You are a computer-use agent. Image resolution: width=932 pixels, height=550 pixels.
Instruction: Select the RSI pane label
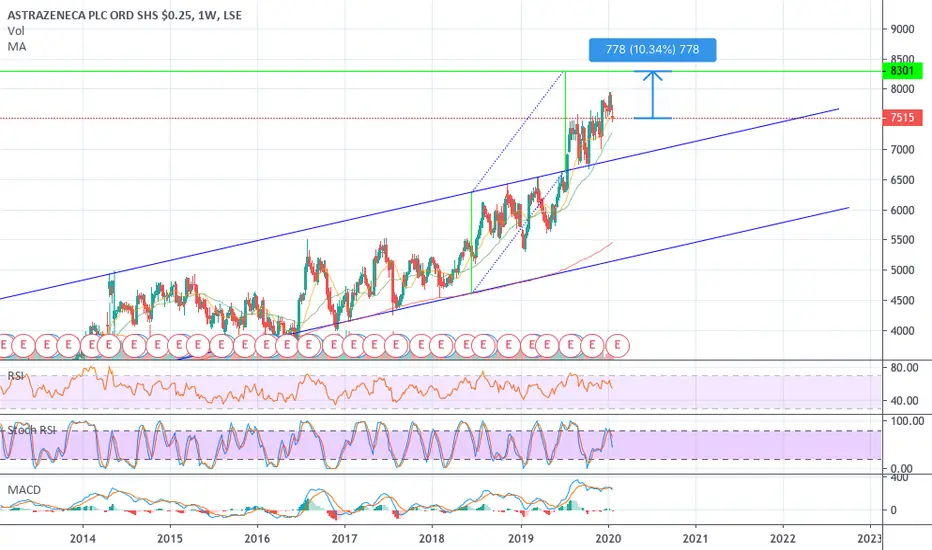tap(16, 376)
